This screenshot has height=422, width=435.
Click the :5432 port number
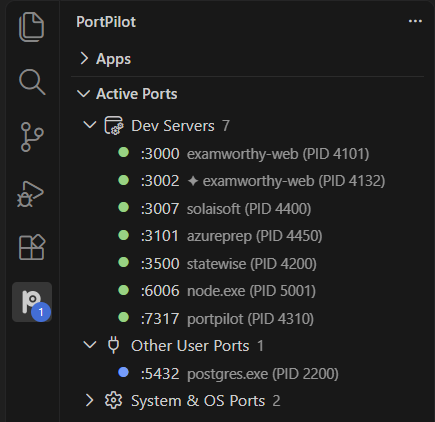pyautogui.click(x=160, y=374)
